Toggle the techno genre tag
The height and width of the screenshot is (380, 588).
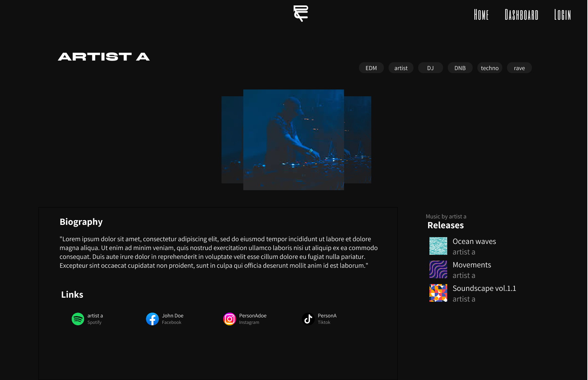click(x=490, y=68)
